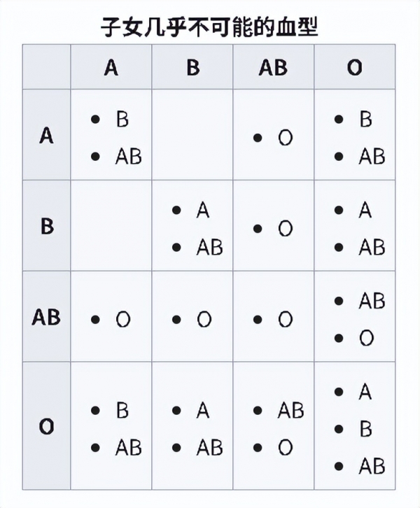420x508 pixels.
Task: Click the empty cell in row A, column B
Action: point(192,135)
